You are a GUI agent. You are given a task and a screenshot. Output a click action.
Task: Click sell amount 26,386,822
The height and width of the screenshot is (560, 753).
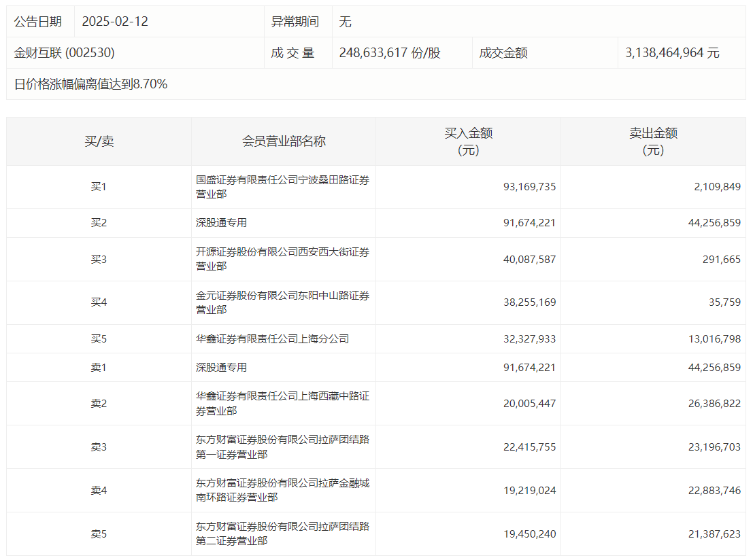[x=715, y=404]
